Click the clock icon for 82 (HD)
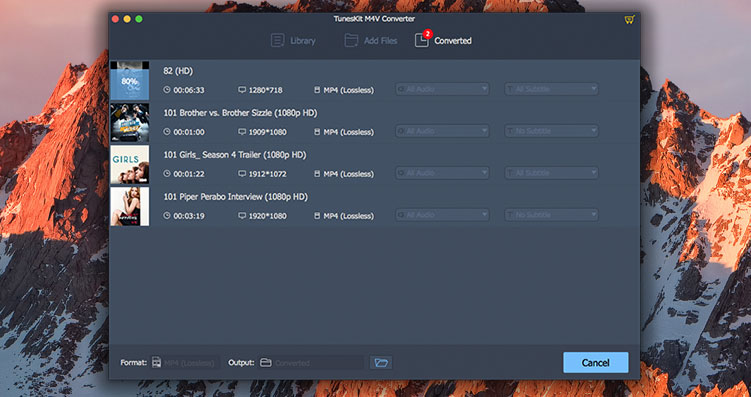 [x=167, y=90]
